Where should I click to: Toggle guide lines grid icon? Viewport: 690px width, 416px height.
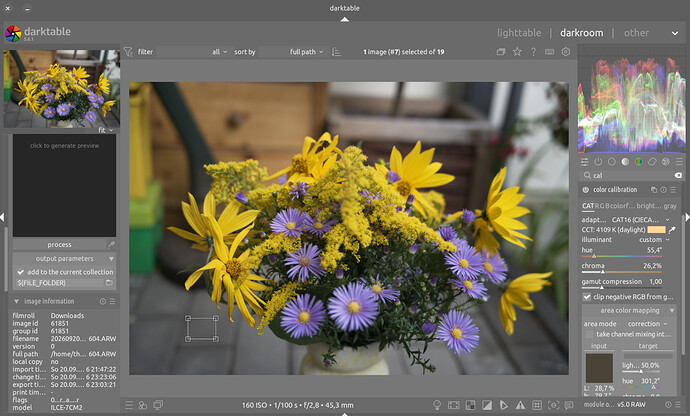pyautogui.click(x=537, y=405)
